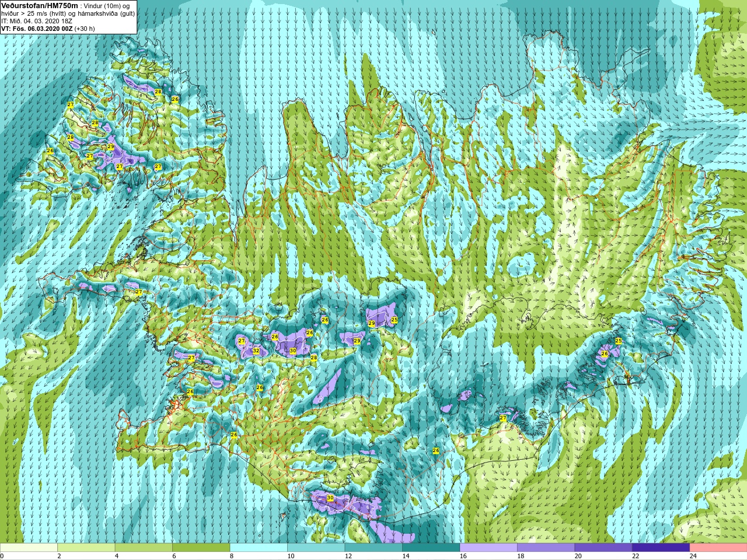Click the legend scale value 2
The width and height of the screenshot is (747, 560).
click(x=60, y=556)
